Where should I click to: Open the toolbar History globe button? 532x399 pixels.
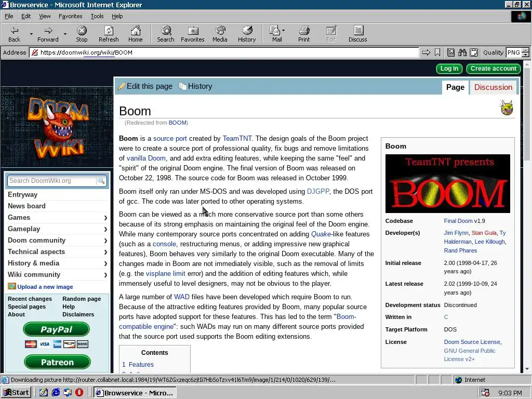pyautogui.click(x=247, y=34)
